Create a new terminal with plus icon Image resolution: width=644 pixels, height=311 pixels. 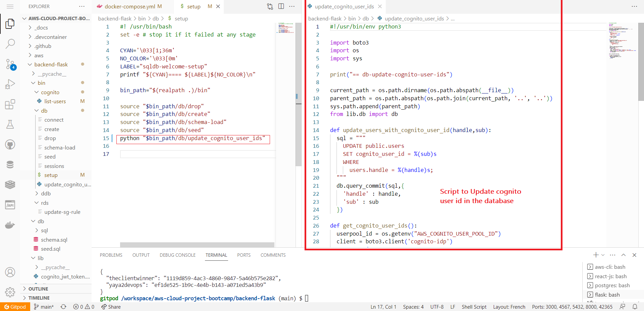596,255
